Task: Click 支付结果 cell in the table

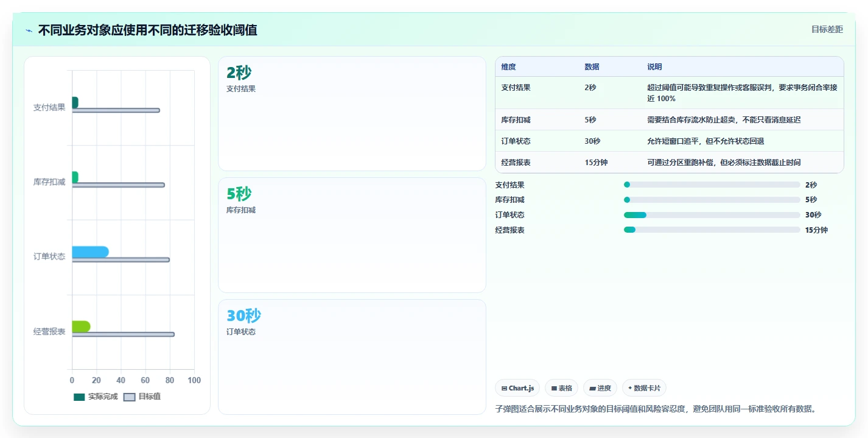Action: [x=516, y=87]
